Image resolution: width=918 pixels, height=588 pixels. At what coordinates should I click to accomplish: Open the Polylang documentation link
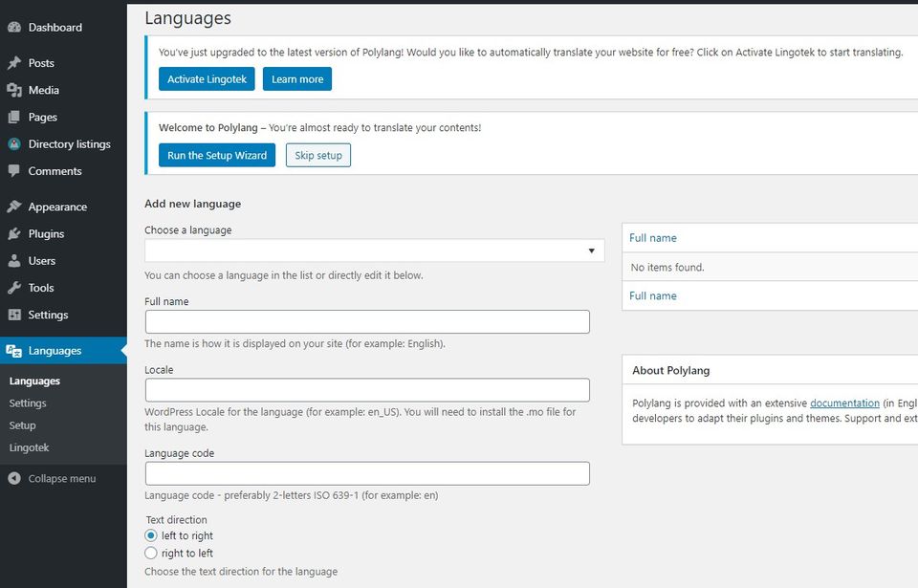(x=844, y=403)
